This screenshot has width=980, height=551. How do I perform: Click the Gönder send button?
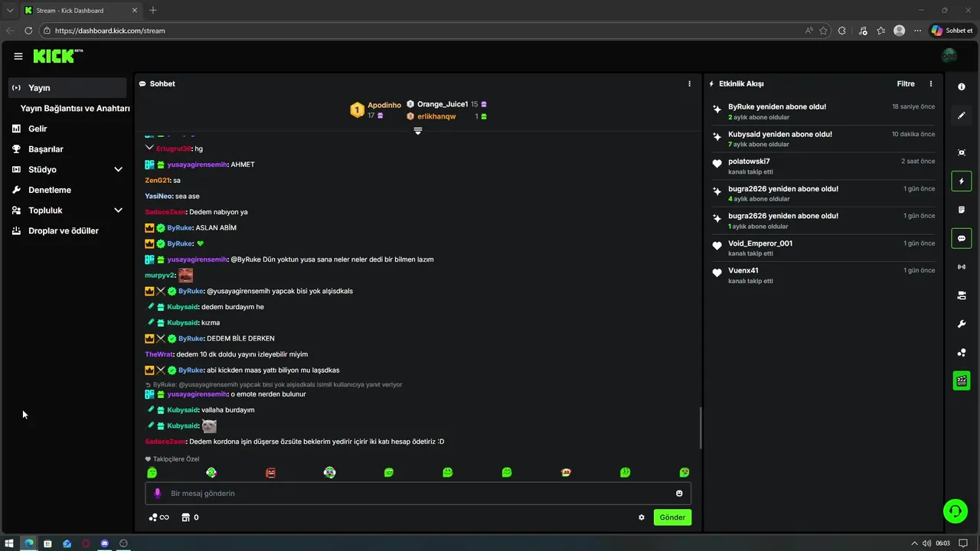pyautogui.click(x=672, y=517)
